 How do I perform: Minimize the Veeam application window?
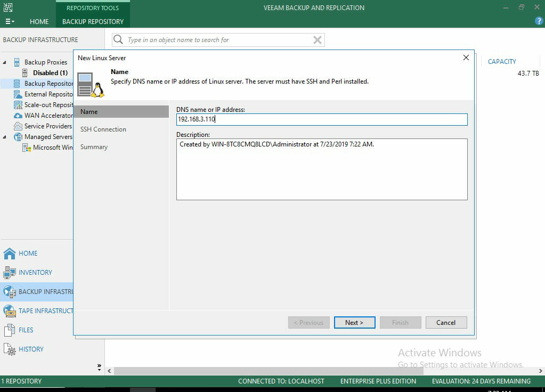pos(506,7)
